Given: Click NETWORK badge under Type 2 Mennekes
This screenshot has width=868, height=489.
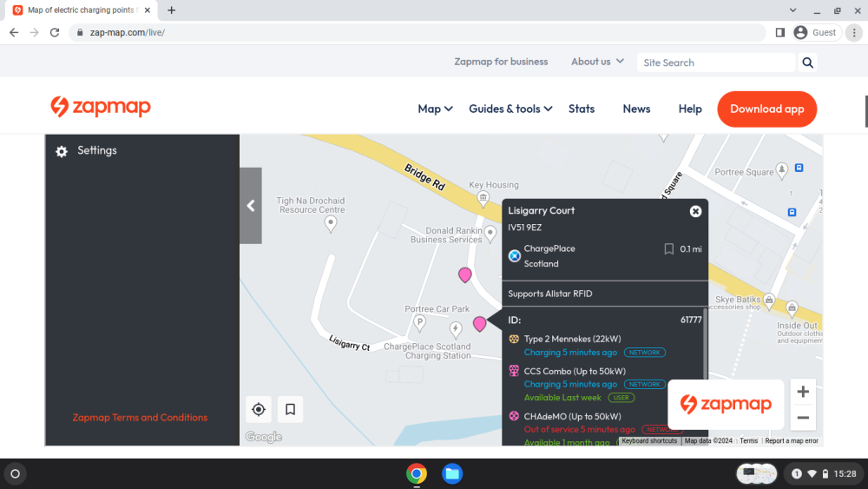Looking at the screenshot, I should 645,353.
